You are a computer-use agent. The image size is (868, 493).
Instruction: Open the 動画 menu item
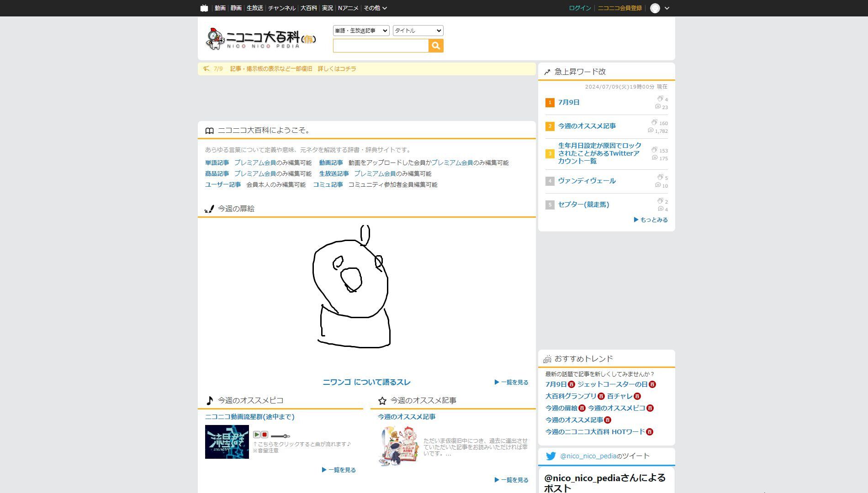[x=220, y=8]
